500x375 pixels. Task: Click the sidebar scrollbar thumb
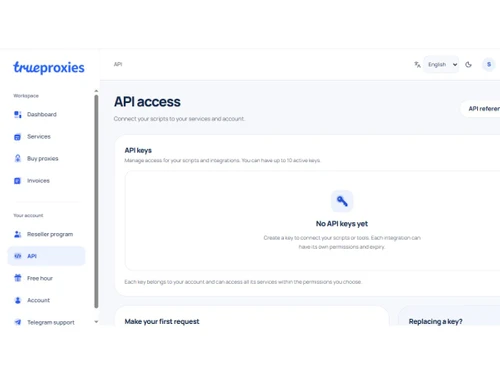point(96,202)
